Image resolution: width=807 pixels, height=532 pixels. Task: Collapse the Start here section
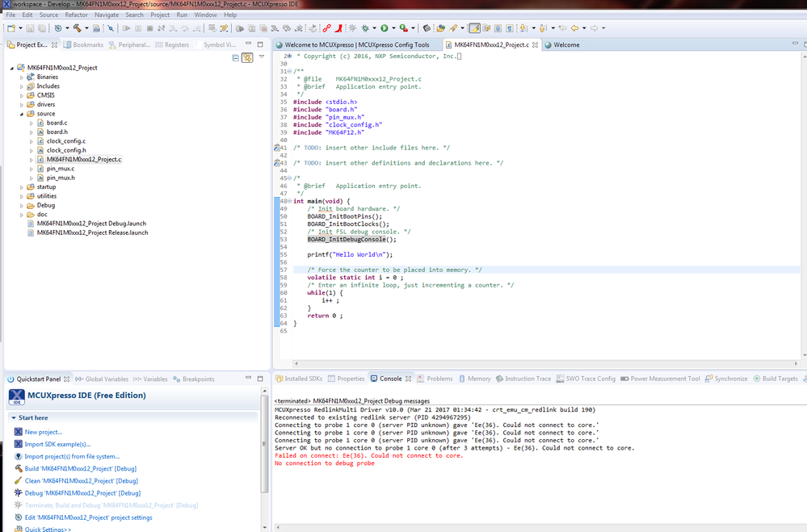pyautogui.click(x=12, y=418)
